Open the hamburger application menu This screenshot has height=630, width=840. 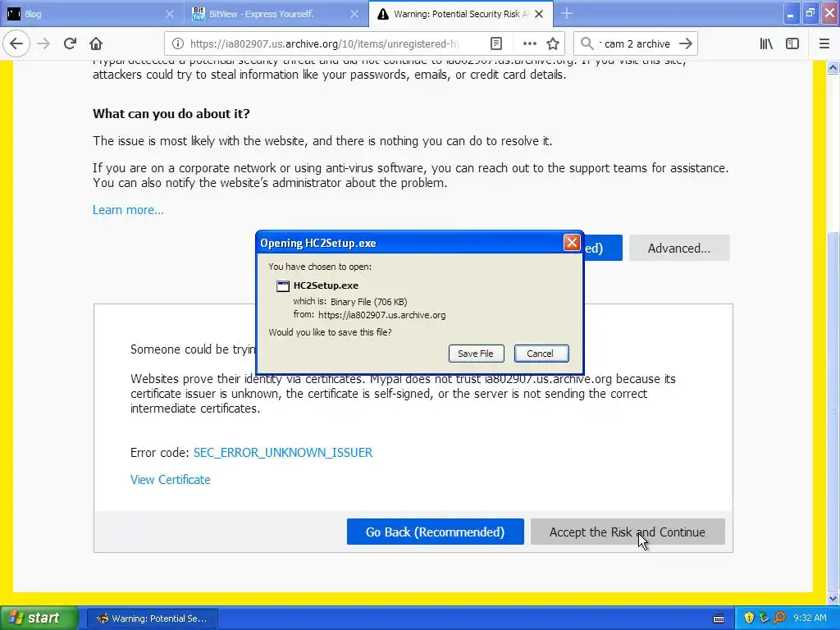[x=824, y=43]
